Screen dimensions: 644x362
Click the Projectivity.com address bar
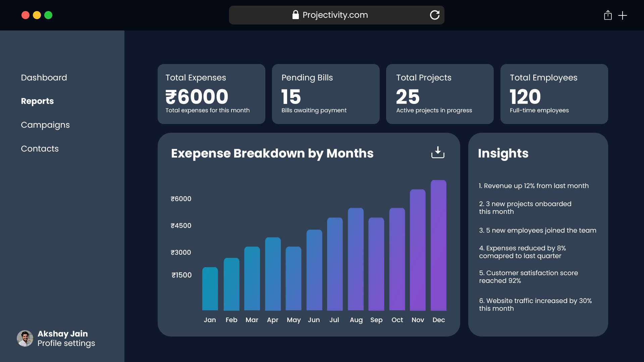pos(335,15)
